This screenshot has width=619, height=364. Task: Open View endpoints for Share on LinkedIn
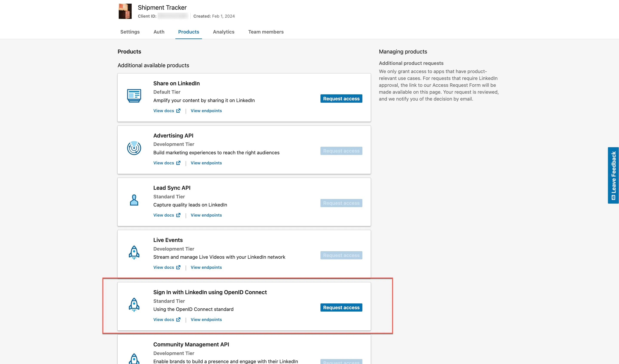click(x=206, y=111)
